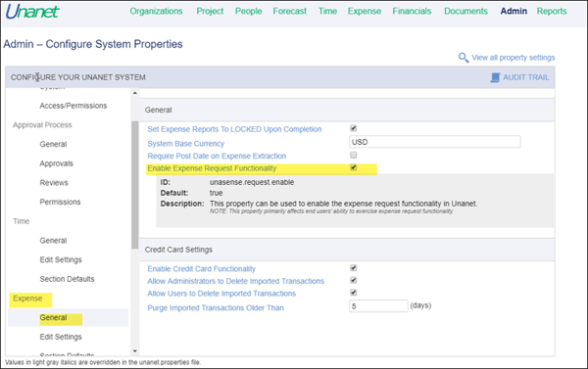Click the sidebar vertical scrollbar thumb
Screen dimensions: 588x369
click(135, 185)
